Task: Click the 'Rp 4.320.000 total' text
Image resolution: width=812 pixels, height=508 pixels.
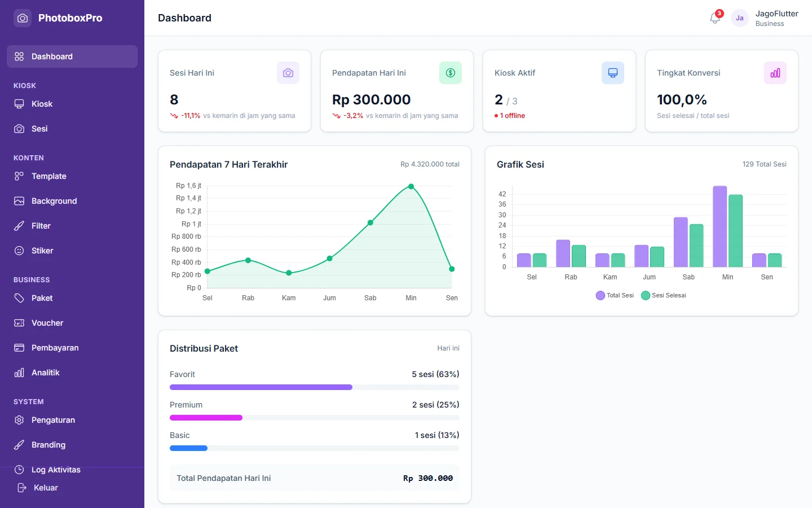Action: [430, 164]
